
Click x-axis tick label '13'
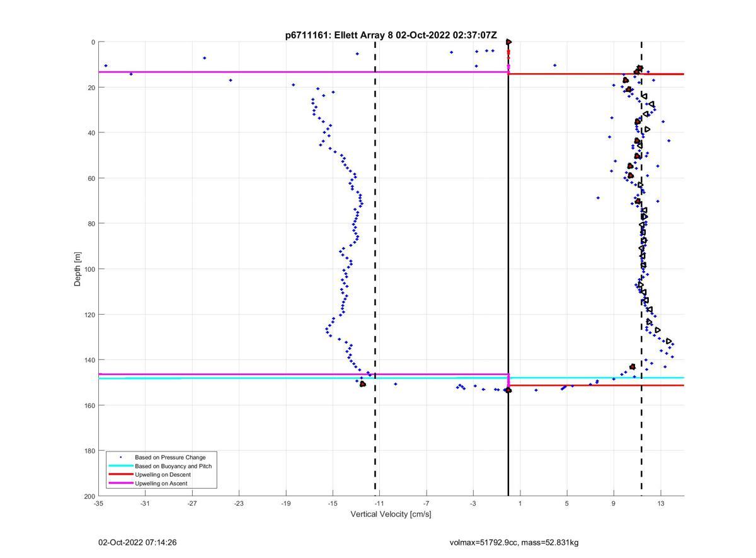click(x=661, y=503)
